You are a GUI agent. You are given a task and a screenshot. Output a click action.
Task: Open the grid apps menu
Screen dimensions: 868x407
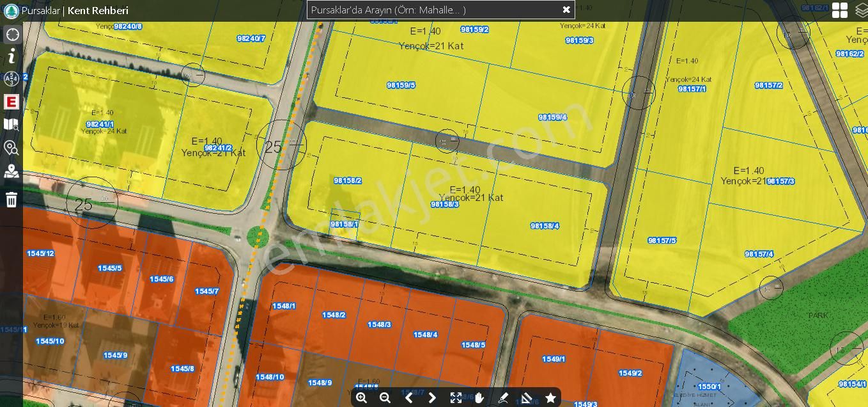pos(840,10)
